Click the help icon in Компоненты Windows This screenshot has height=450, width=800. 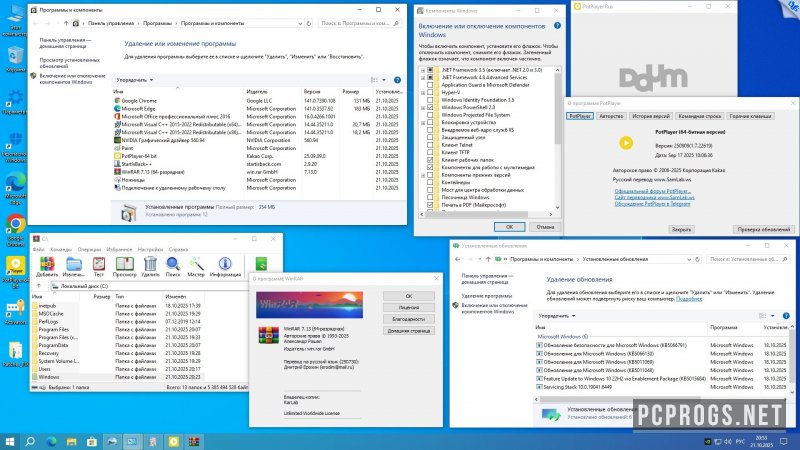click(557, 26)
